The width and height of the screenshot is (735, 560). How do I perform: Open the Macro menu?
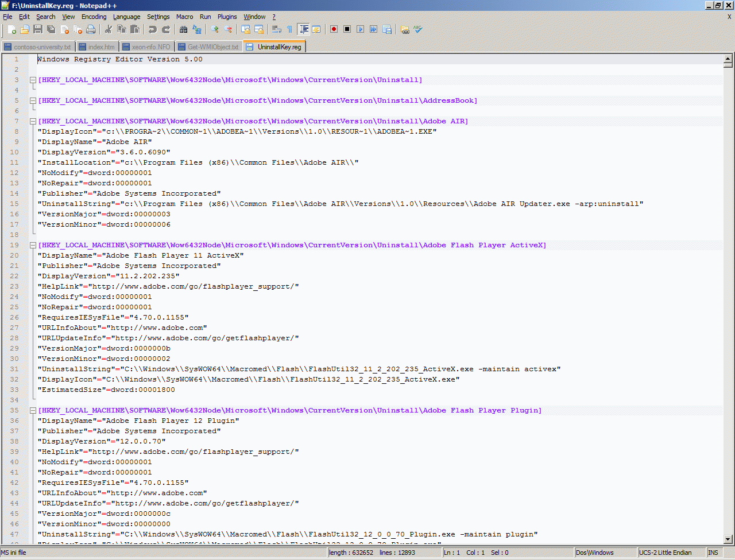(x=185, y=17)
